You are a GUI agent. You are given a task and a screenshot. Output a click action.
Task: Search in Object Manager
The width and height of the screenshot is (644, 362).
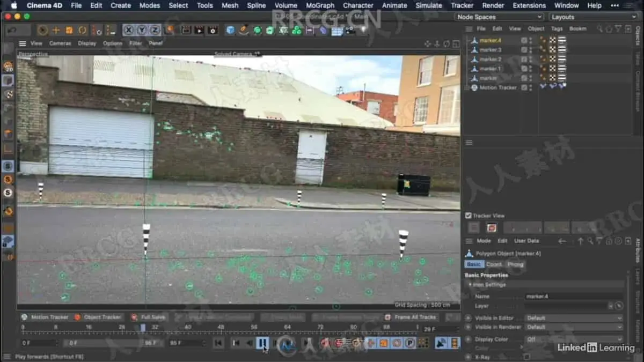click(600, 28)
